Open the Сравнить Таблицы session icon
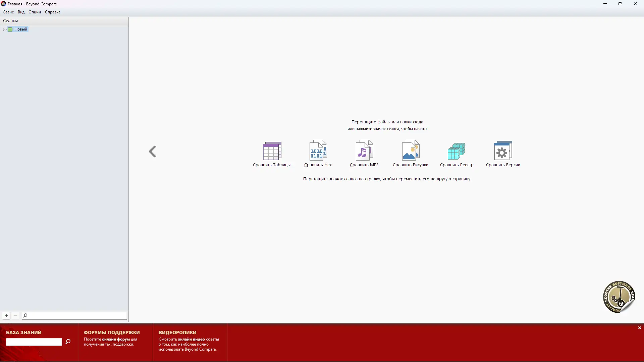 tap(272, 151)
